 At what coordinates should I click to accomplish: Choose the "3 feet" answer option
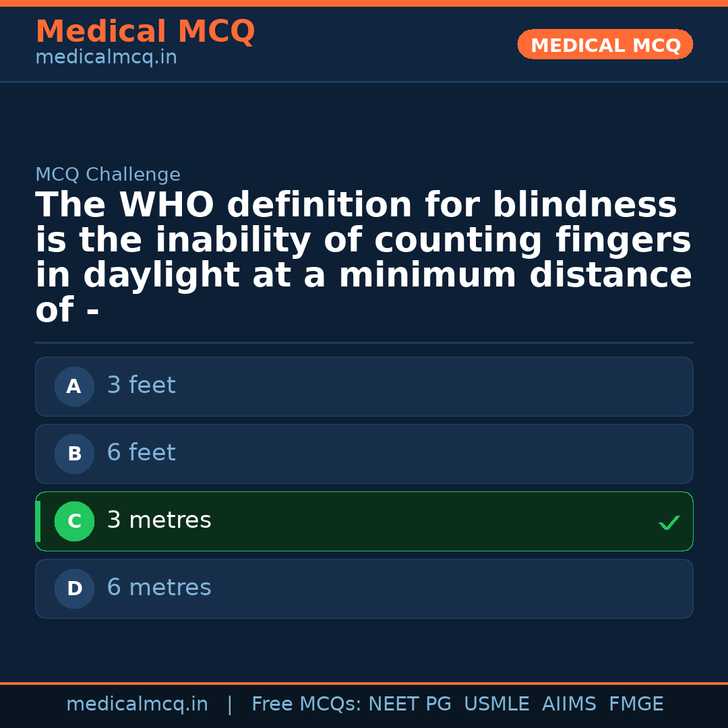[141, 386]
